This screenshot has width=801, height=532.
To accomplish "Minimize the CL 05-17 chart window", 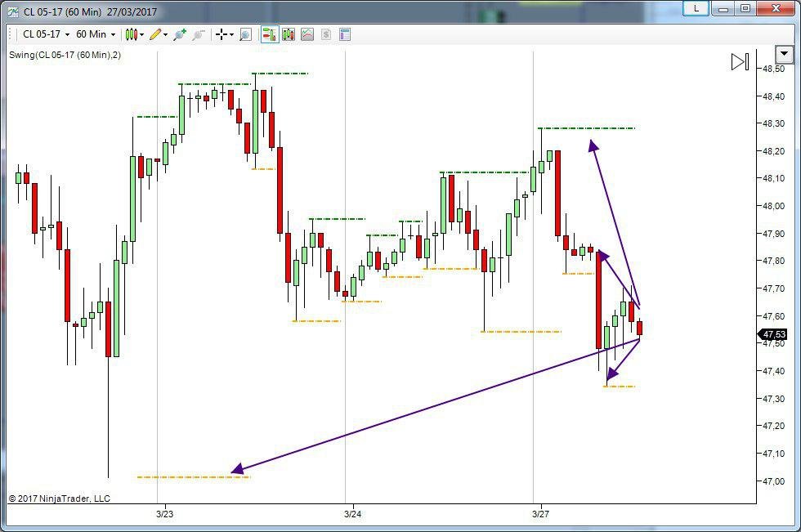I will [723, 9].
